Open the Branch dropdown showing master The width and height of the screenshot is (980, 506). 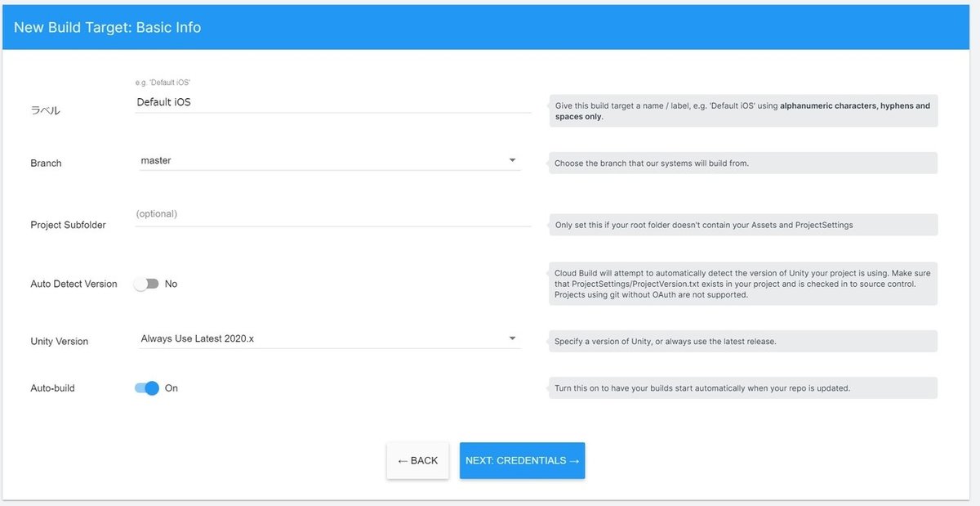tap(327, 161)
